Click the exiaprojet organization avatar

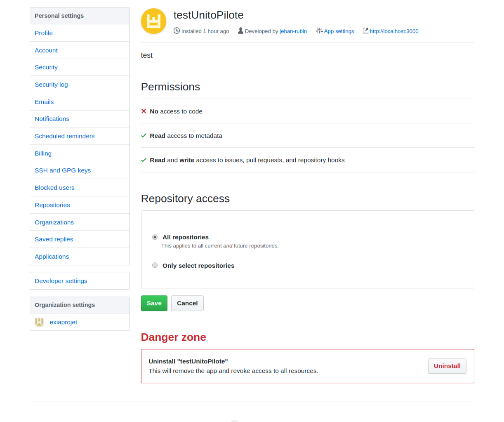tap(39, 322)
